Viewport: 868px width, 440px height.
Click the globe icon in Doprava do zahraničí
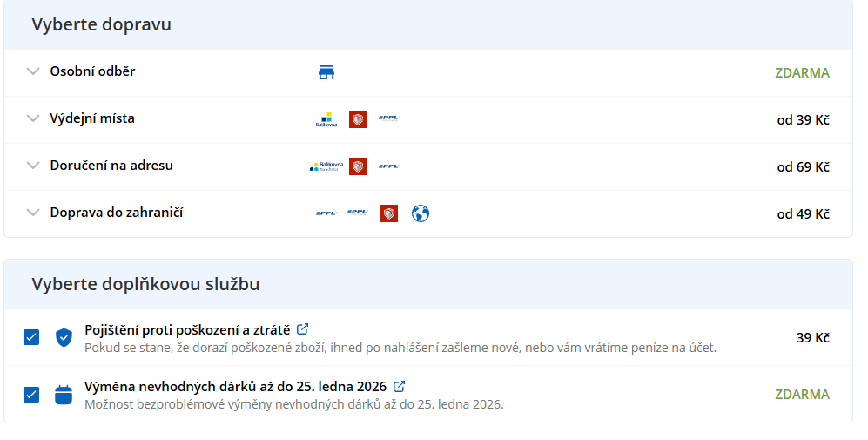tap(421, 213)
